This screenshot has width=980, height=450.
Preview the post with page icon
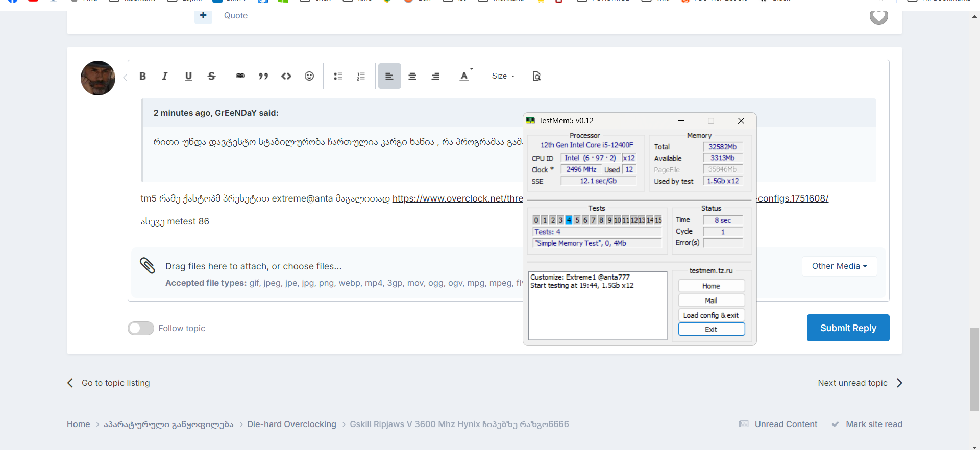pos(536,76)
